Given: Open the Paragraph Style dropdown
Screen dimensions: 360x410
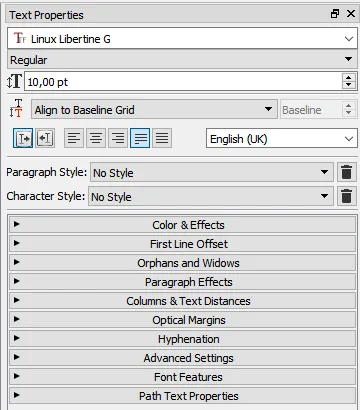Looking at the screenshot, I should pos(212,172).
